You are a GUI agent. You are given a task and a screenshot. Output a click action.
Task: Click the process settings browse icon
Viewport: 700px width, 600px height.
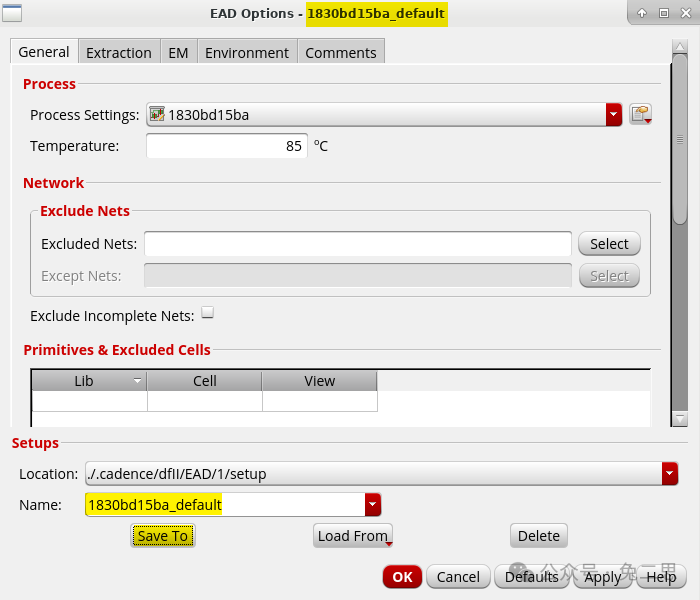640,114
